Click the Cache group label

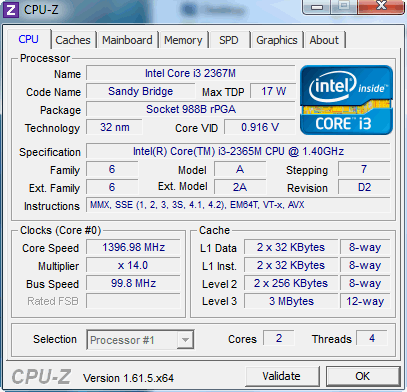click(x=214, y=230)
